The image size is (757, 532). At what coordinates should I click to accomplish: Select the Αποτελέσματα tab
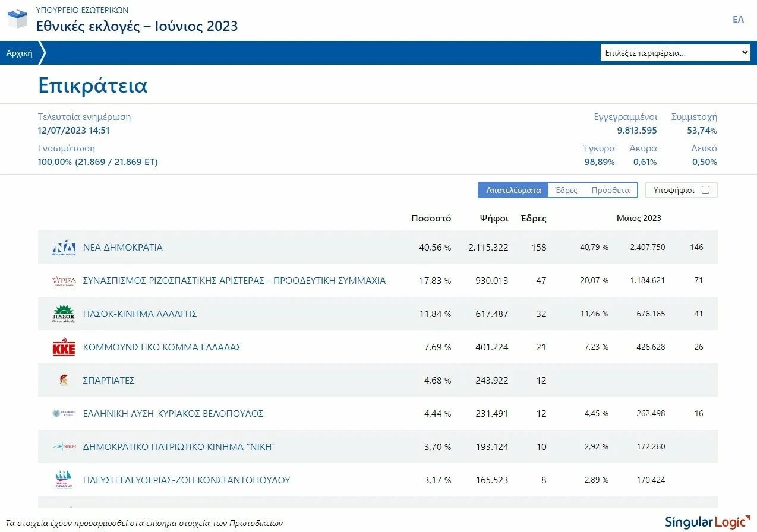coord(513,190)
